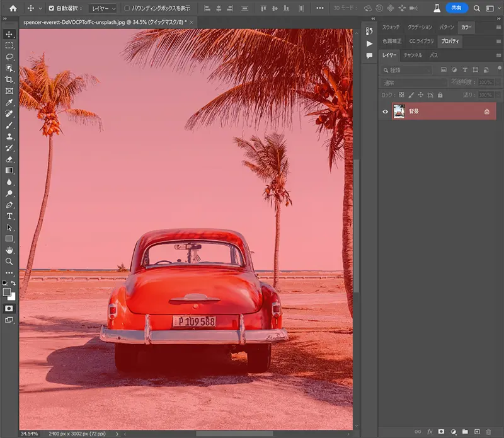Click the Home icon in options bar

(x=13, y=8)
